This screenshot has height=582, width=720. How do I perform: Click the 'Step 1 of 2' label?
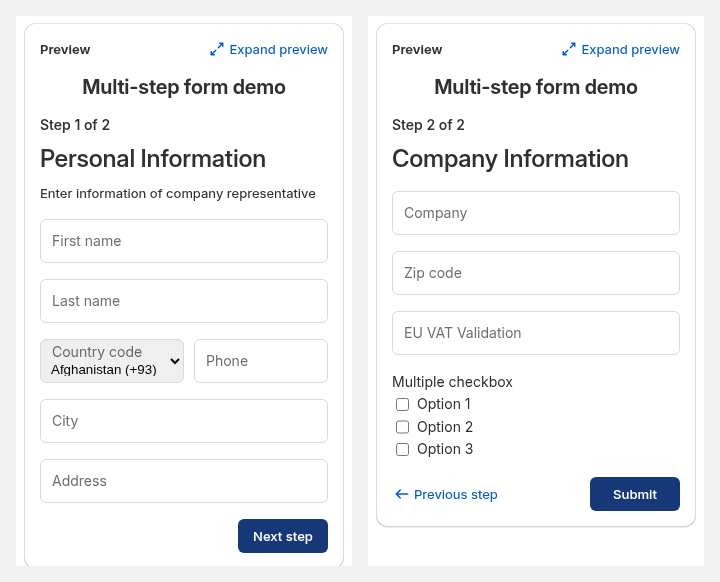click(x=75, y=125)
